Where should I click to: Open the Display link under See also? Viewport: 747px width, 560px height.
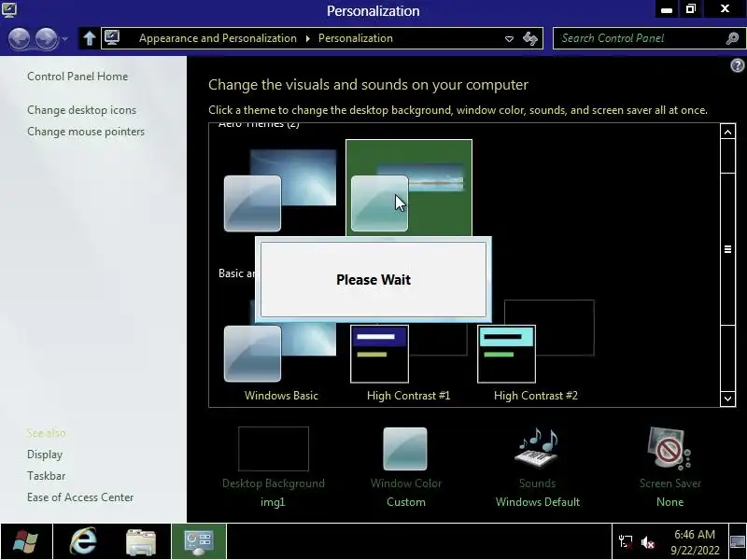(x=45, y=455)
